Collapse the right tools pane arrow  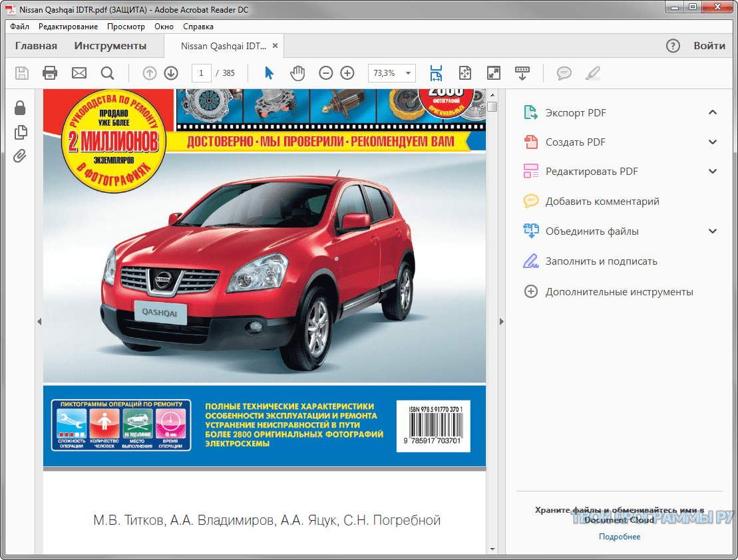coord(501,321)
